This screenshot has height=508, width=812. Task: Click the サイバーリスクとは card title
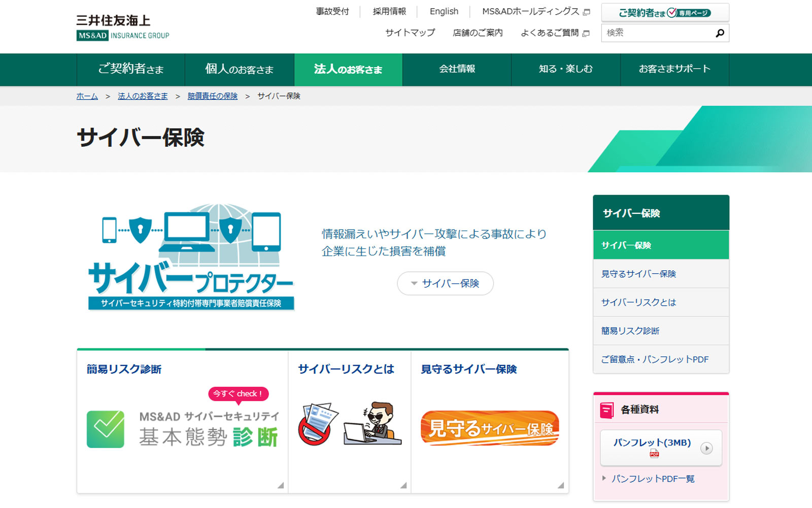346,369
